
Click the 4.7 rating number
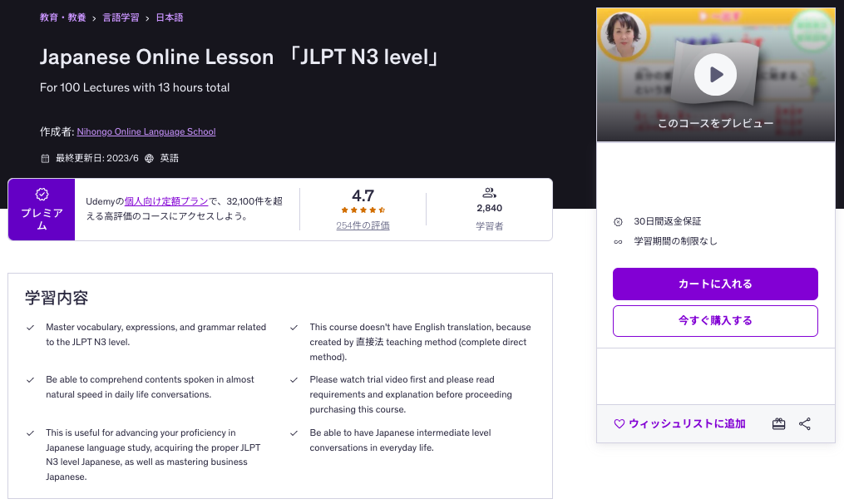pos(363,195)
